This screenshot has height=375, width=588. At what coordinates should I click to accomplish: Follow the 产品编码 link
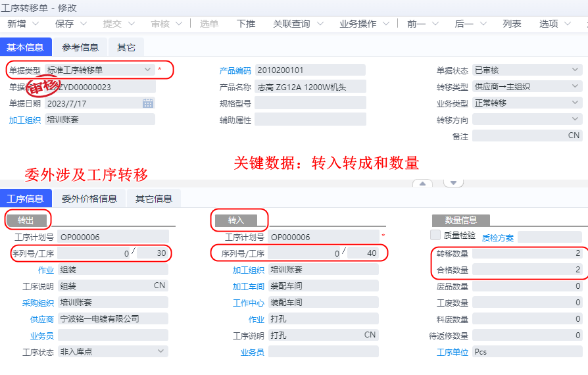[235, 70]
